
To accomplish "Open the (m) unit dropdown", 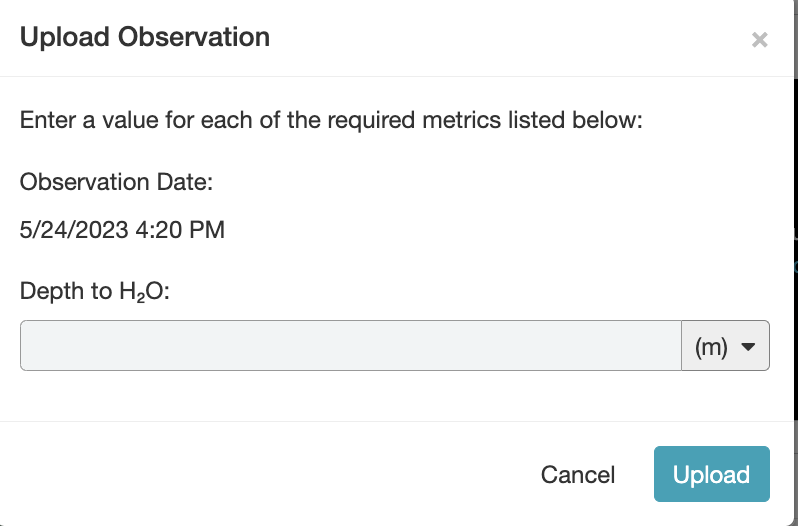I will tap(725, 346).
